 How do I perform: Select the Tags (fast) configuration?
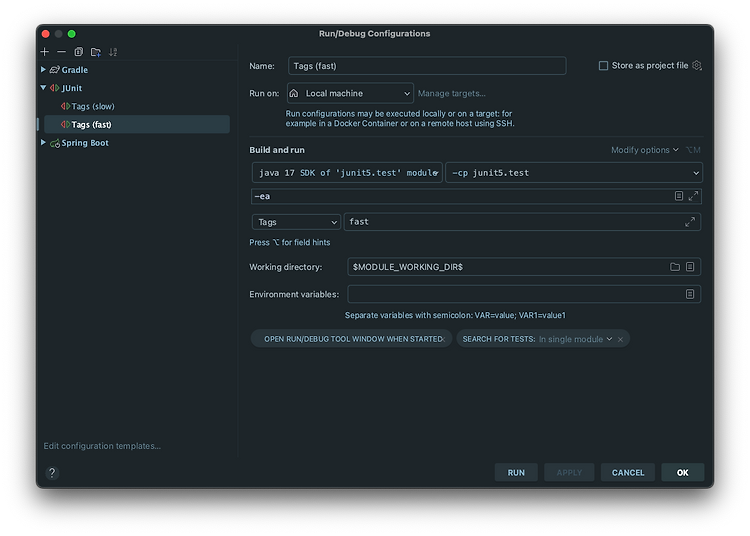coord(137,124)
